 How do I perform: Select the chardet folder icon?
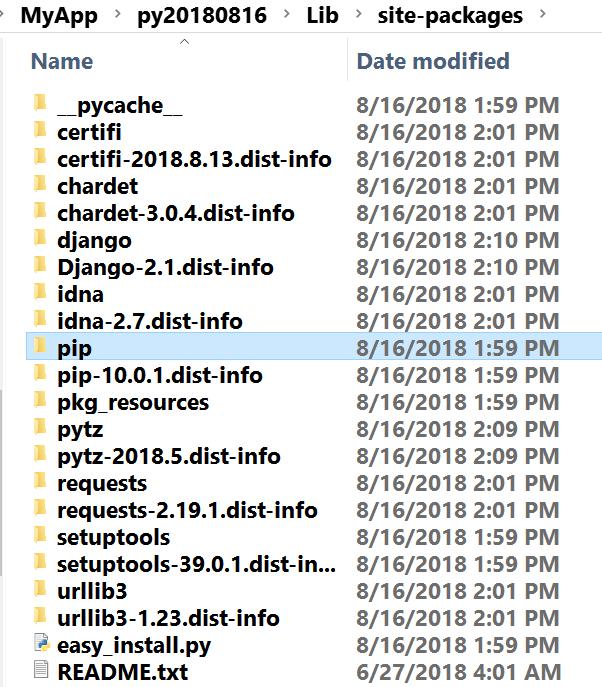tap(40, 184)
